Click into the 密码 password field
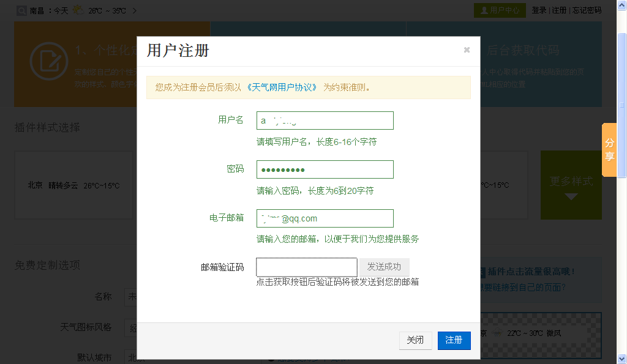 [x=325, y=169]
